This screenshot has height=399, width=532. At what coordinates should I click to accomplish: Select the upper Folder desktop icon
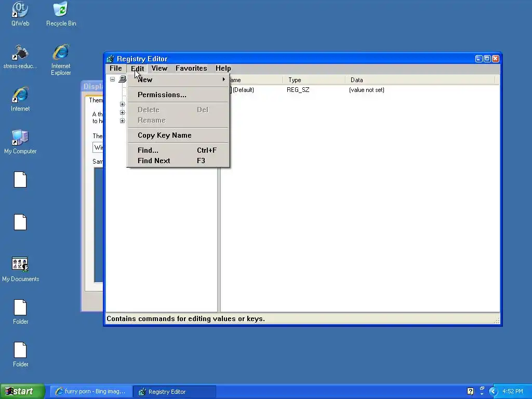point(20,312)
